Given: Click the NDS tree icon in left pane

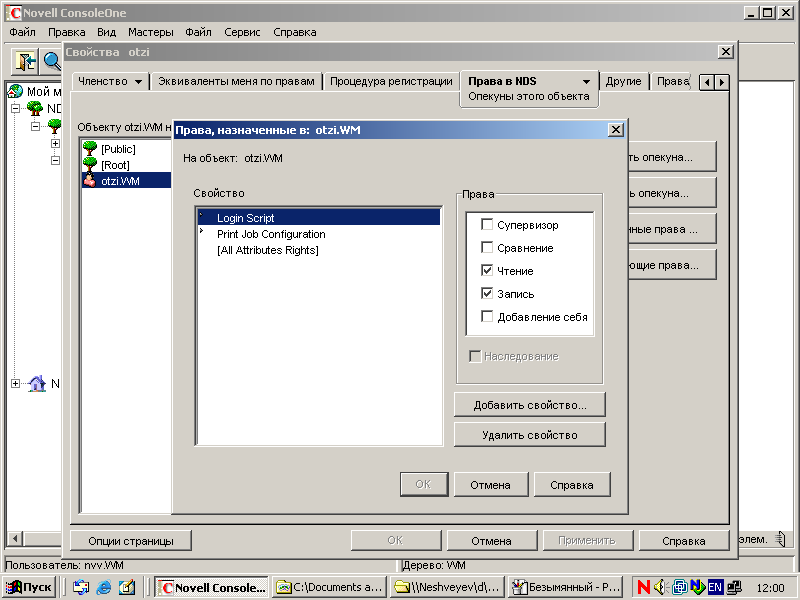Looking at the screenshot, I should click(x=35, y=108).
